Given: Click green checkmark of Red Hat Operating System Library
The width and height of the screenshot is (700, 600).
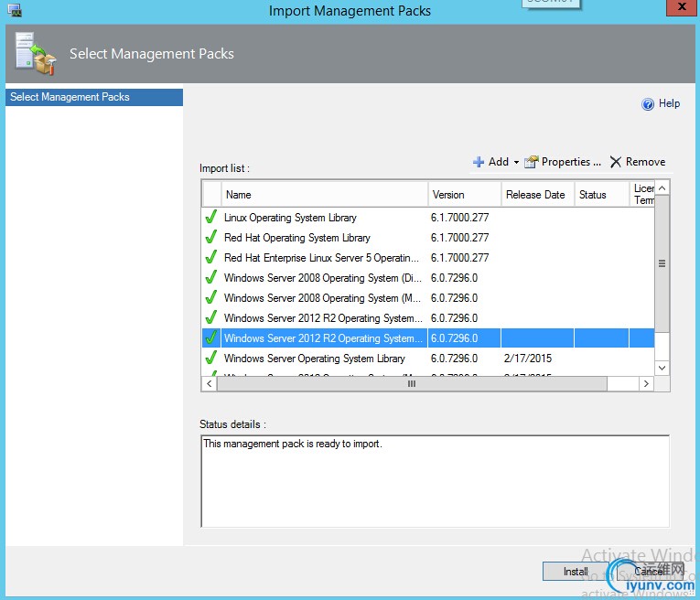Looking at the screenshot, I should 211,237.
